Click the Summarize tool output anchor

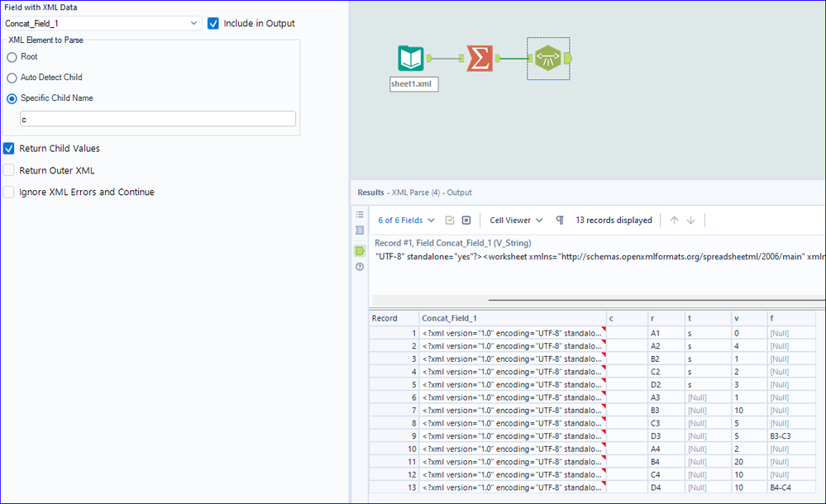tap(498, 58)
